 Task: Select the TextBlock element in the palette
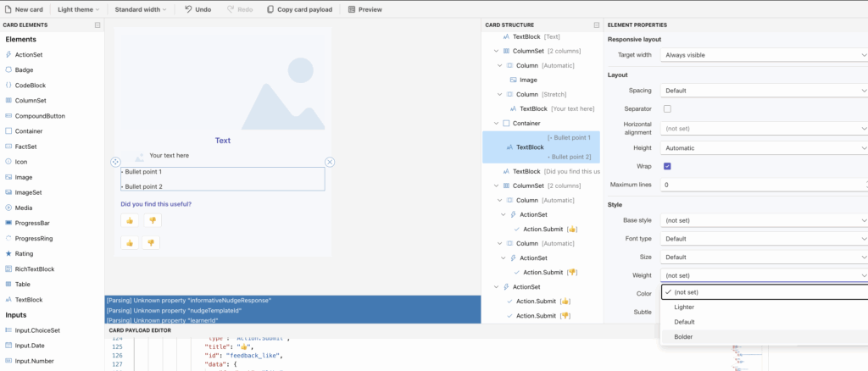[x=24, y=300]
